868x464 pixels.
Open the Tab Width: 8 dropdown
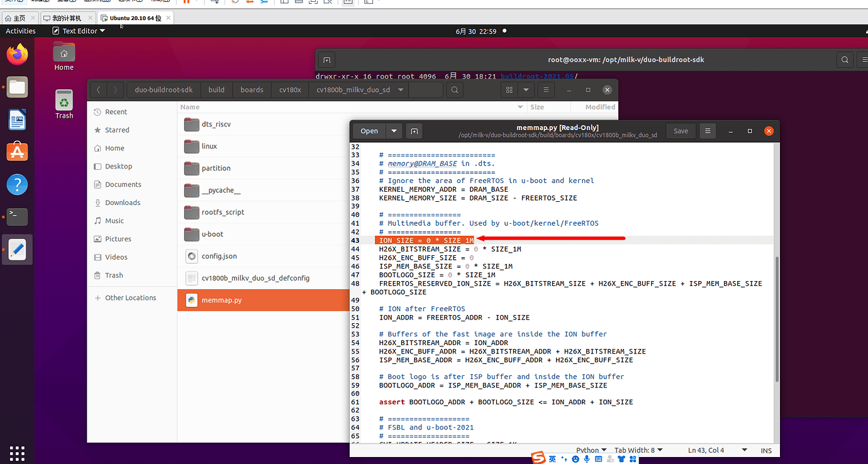tap(638, 450)
